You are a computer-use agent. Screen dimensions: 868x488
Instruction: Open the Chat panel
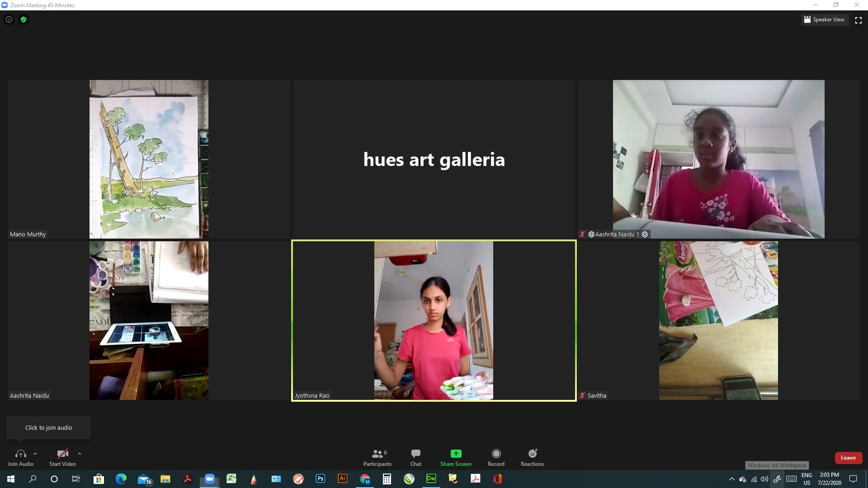pyautogui.click(x=415, y=457)
